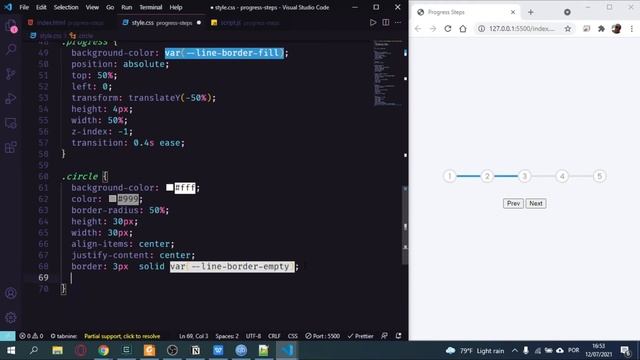Click the remote window indicator in status bar
This screenshot has width=640, height=360.
pos(7,336)
